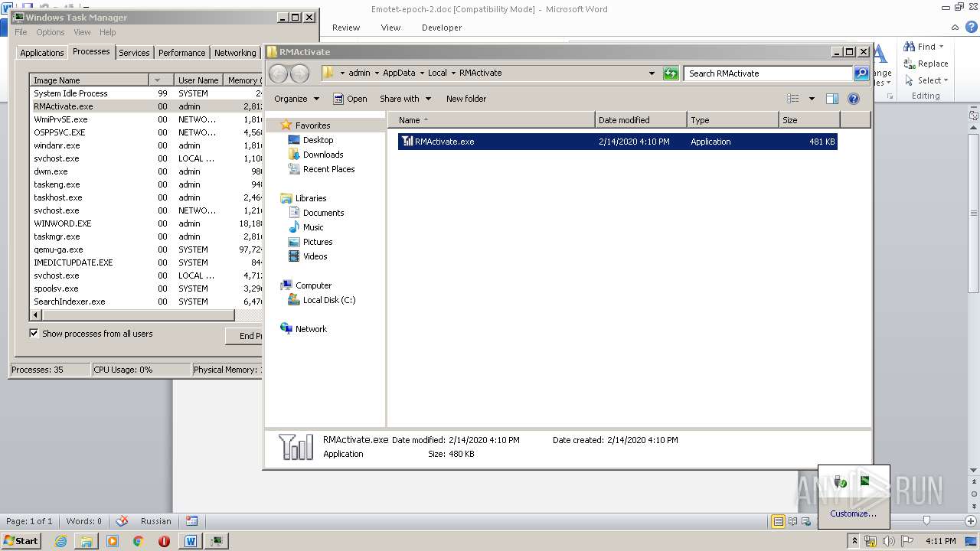
Task: Click the volume speaker tray icon
Action: [x=889, y=541]
